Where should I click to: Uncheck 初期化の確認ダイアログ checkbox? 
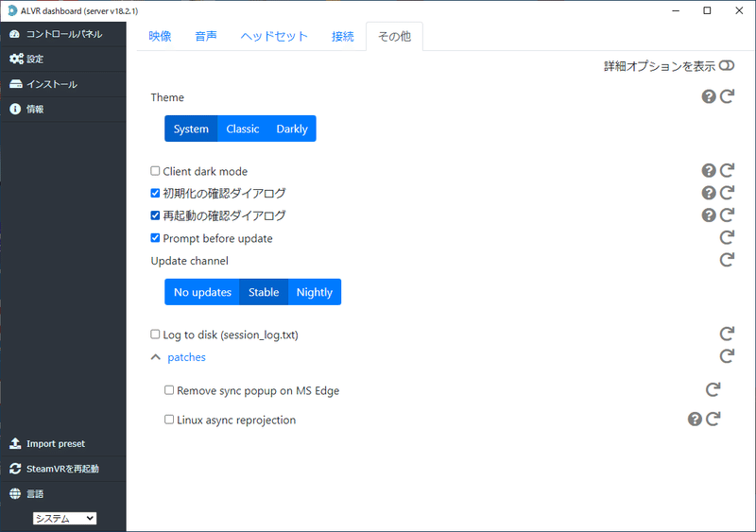(155, 193)
